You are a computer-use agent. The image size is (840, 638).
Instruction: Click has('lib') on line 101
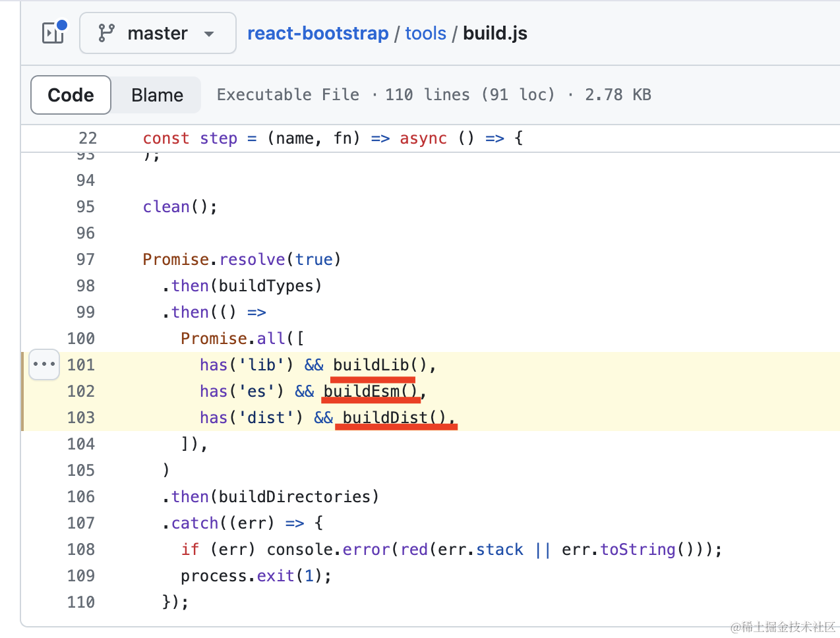pyautogui.click(x=247, y=365)
